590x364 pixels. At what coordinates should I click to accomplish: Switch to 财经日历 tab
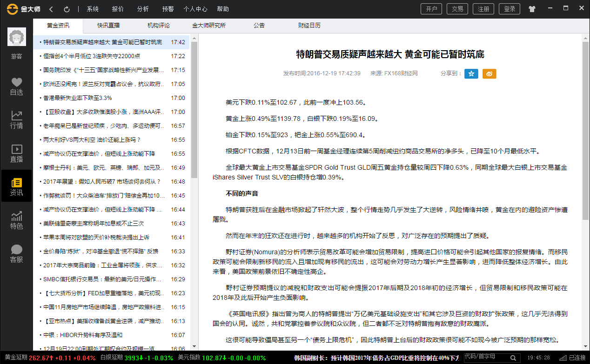click(309, 26)
